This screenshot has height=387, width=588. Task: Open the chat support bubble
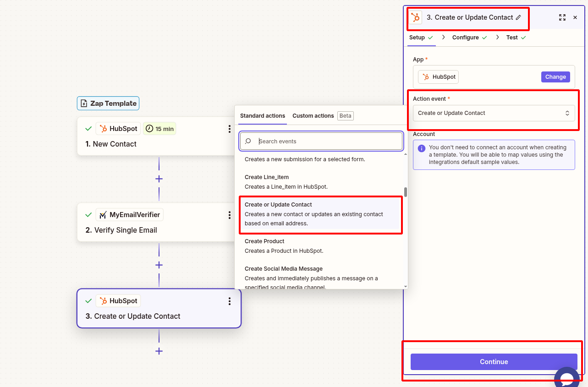coord(567,377)
